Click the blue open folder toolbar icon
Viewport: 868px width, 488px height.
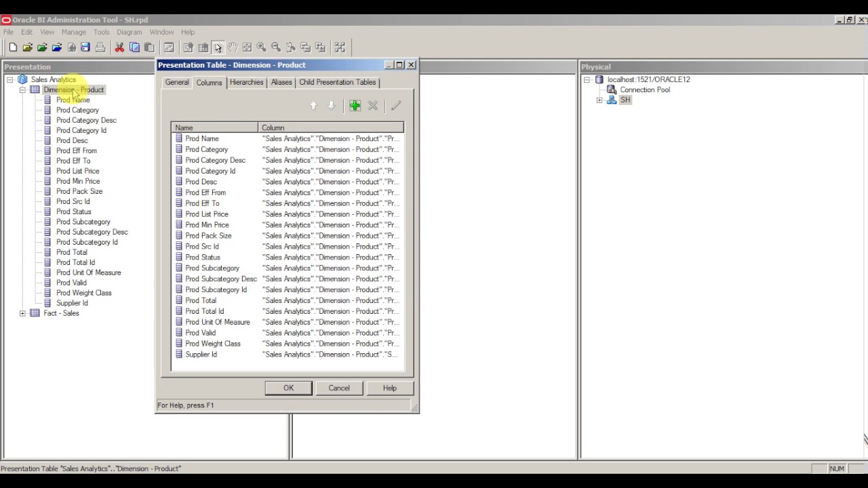pyautogui.click(x=57, y=47)
